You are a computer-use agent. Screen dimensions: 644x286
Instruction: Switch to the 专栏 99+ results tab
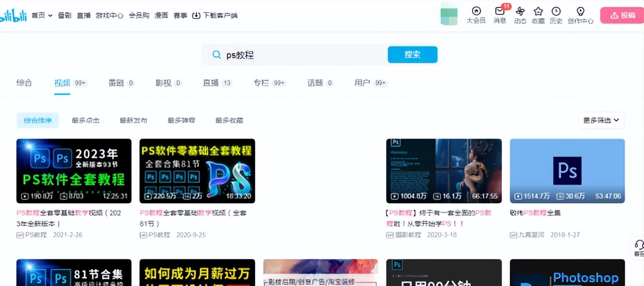coord(270,83)
